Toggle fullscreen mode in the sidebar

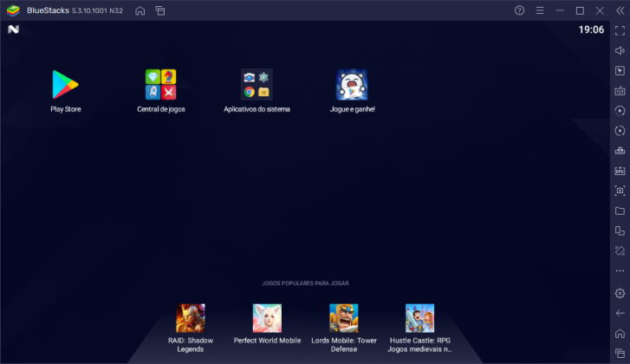[x=620, y=30]
